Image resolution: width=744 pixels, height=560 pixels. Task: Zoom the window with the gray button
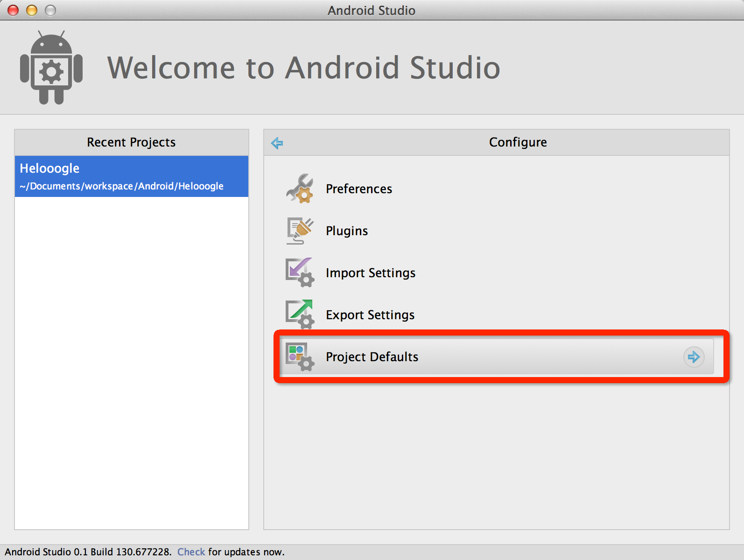tap(50, 10)
